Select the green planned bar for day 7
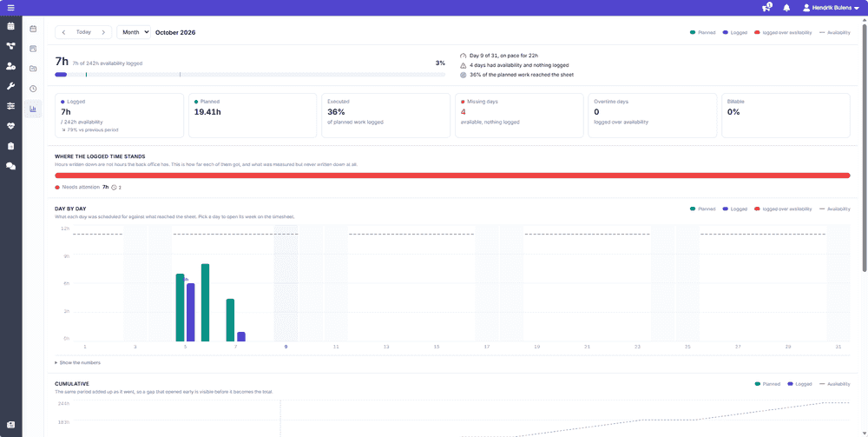 (x=230, y=320)
